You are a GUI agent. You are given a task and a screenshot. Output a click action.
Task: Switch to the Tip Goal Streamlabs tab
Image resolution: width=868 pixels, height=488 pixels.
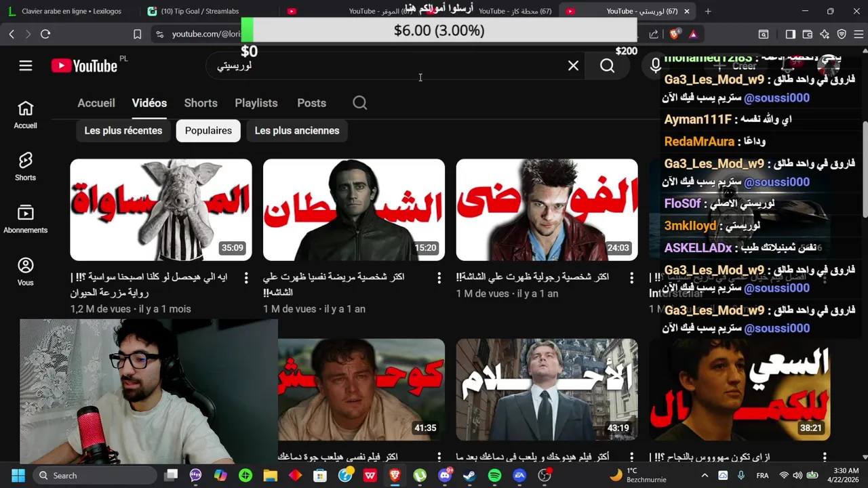tap(201, 11)
